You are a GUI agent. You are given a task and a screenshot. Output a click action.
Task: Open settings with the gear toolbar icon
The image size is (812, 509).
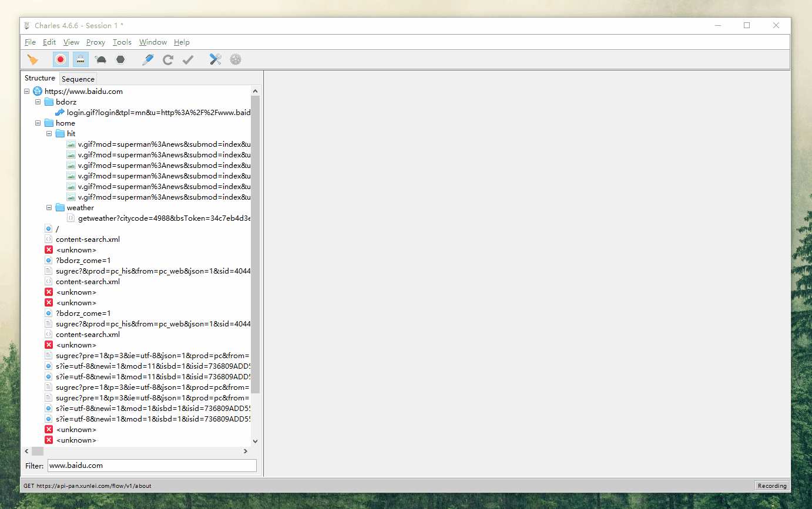(236, 59)
